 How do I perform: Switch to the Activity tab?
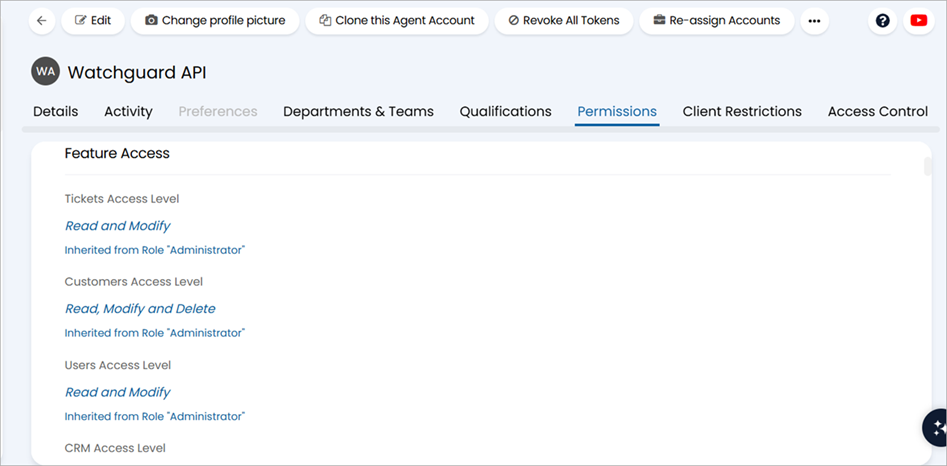129,112
